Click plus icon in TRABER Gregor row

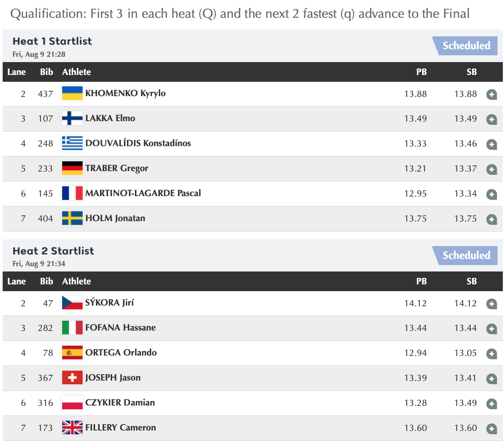(491, 169)
